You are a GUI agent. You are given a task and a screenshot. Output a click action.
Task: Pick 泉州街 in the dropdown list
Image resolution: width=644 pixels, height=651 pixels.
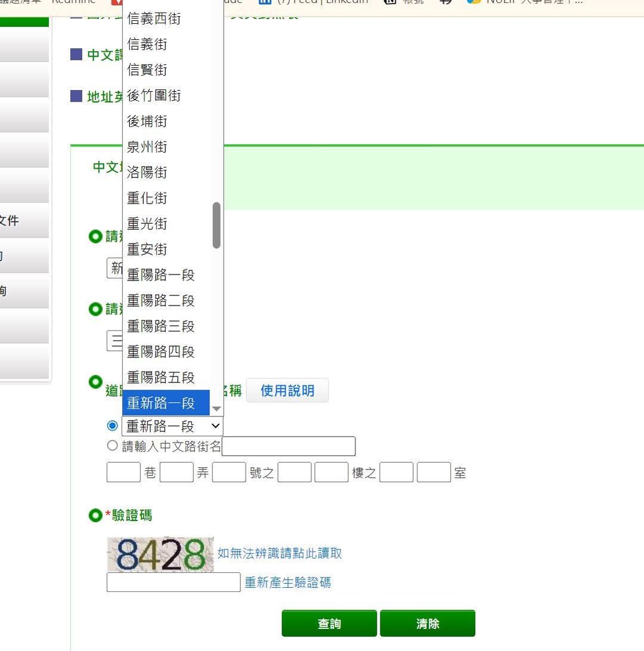click(166, 147)
